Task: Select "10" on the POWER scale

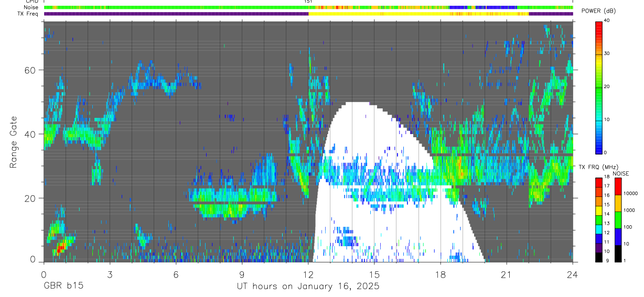Action: pyautogui.click(x=607, y=119)
